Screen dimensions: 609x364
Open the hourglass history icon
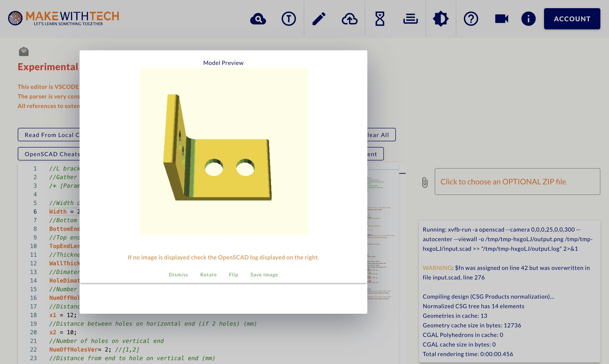(x=380, y=19)
